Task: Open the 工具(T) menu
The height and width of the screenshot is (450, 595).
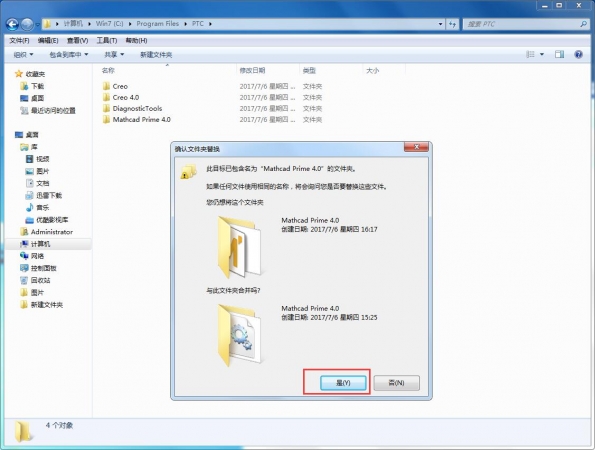Action: click(107, 40)
